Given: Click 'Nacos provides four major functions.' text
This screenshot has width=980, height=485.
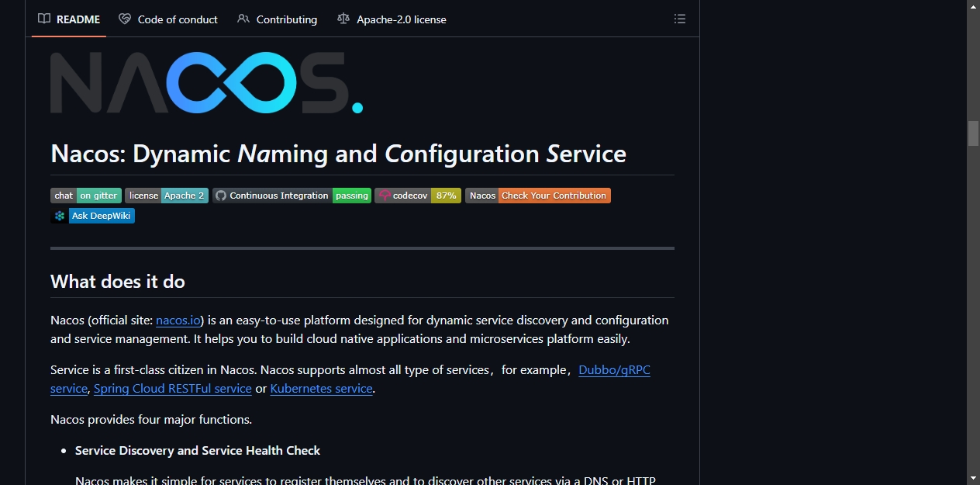Looking at the screenshot, I should point(151,420).
